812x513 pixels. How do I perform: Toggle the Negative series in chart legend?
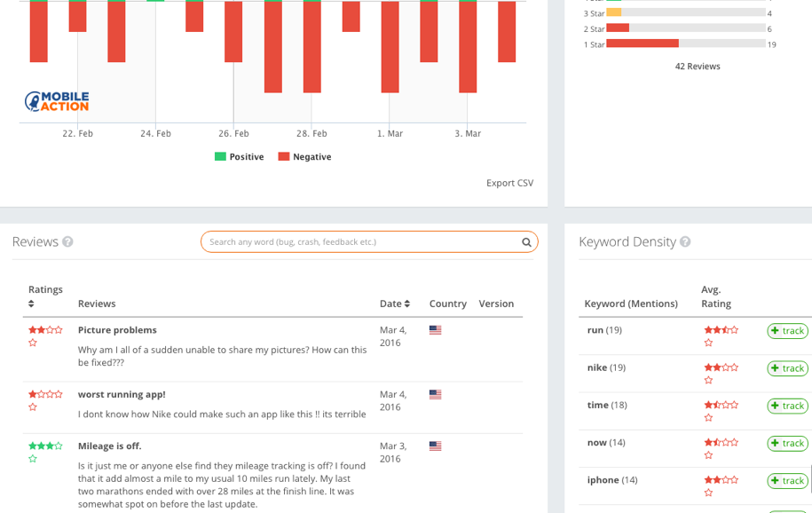pos(304,156)
